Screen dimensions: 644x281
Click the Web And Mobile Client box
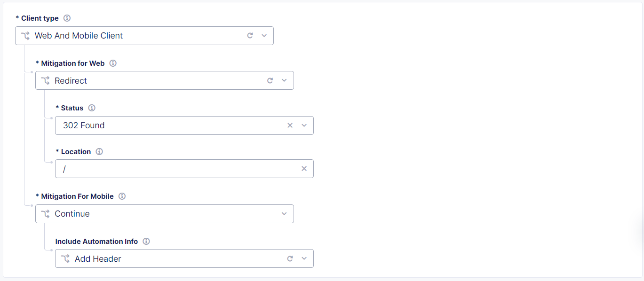[132, 36]
